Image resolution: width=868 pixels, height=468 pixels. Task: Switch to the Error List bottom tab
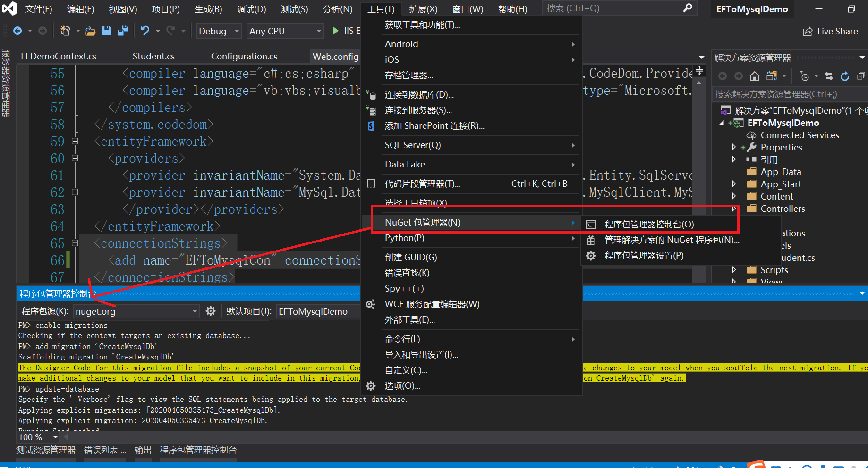105,450
